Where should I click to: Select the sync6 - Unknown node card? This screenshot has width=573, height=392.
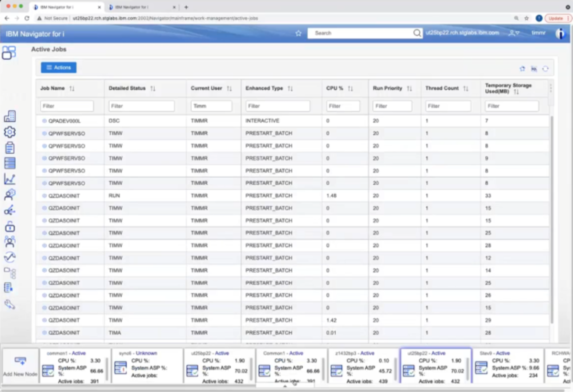147,366
